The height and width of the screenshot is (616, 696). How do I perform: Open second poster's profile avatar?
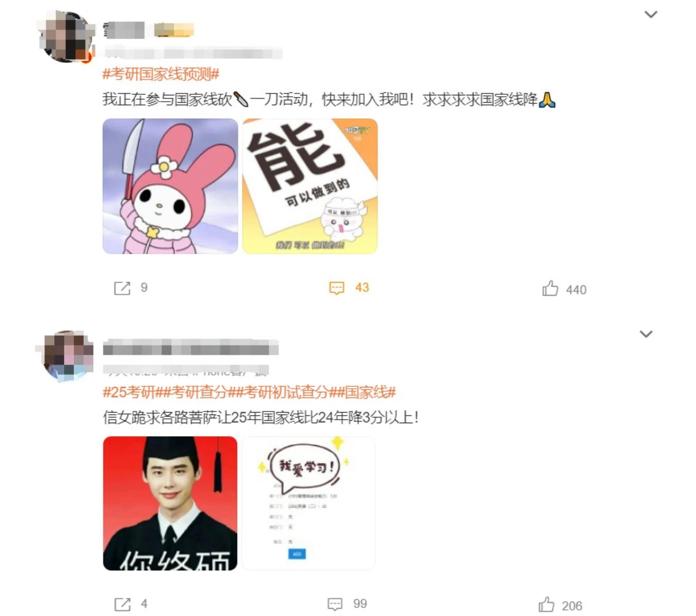[66, 355]
